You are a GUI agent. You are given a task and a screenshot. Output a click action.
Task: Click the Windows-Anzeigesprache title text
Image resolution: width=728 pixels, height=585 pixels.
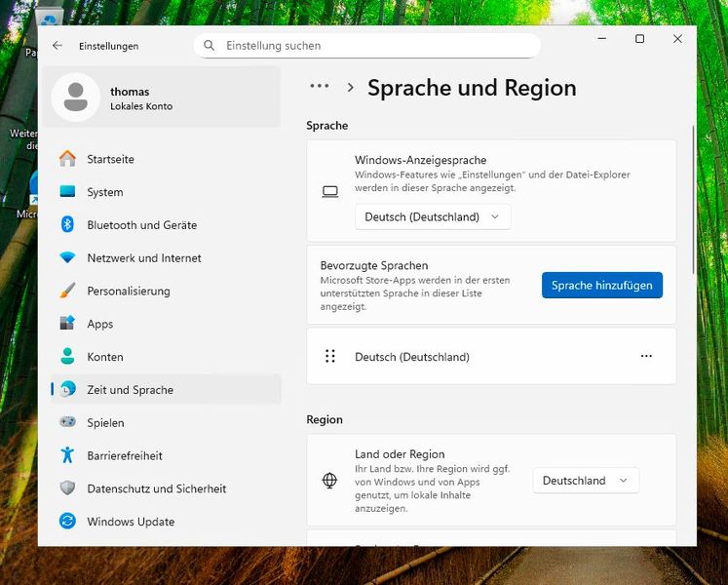tap(421, 160)
